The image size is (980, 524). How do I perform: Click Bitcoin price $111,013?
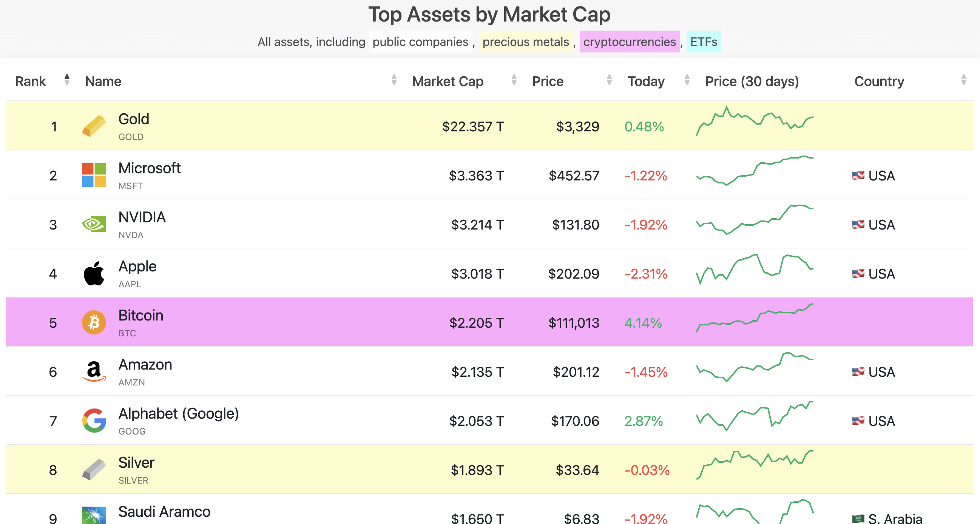coord(574,323)
